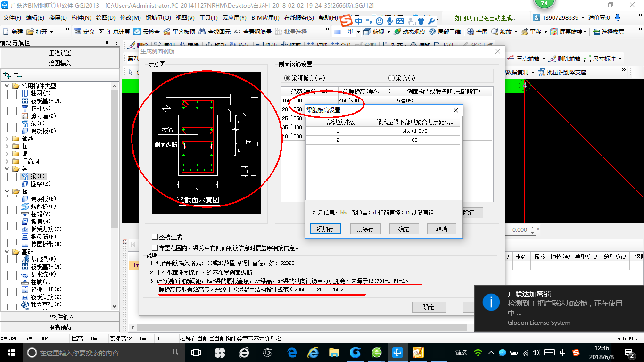The image size is (644, 362).
Task: Expand the 柱 tree folder
Action: (7, 146)
